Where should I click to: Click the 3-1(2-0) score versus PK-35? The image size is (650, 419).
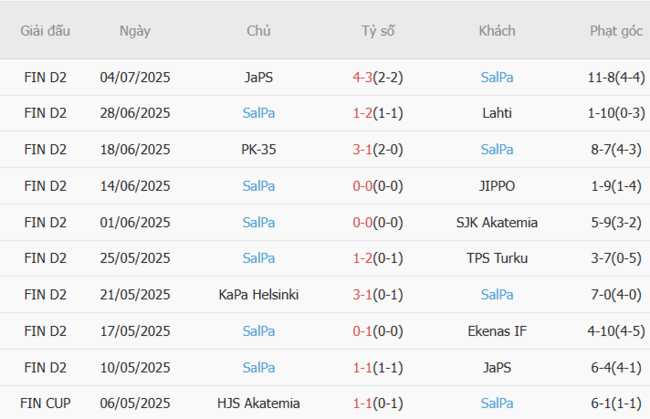tap(378, 149)
